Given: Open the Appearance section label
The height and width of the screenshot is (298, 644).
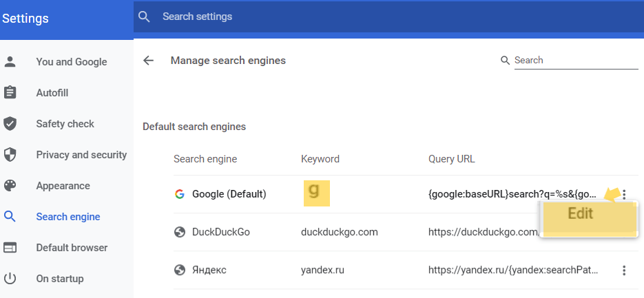Looking at the screenshot, I should [x=63, y=186].
